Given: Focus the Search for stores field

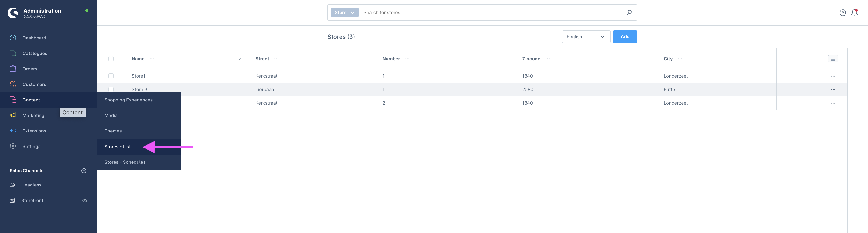Looking at the screenshot, I should (x=492, y=13).
